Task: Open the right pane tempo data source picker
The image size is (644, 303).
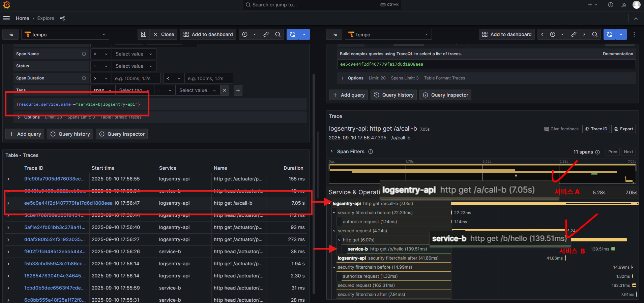Action: click(x=388, y=34)
